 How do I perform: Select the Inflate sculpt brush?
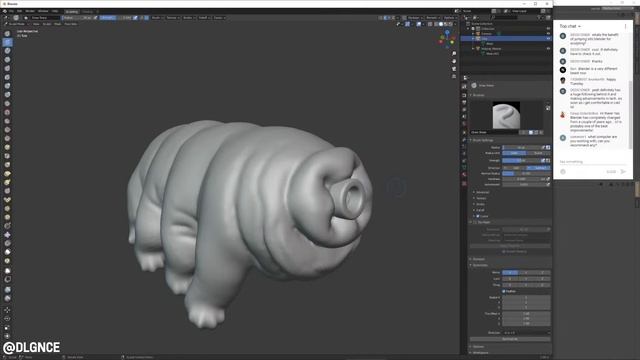7,86
